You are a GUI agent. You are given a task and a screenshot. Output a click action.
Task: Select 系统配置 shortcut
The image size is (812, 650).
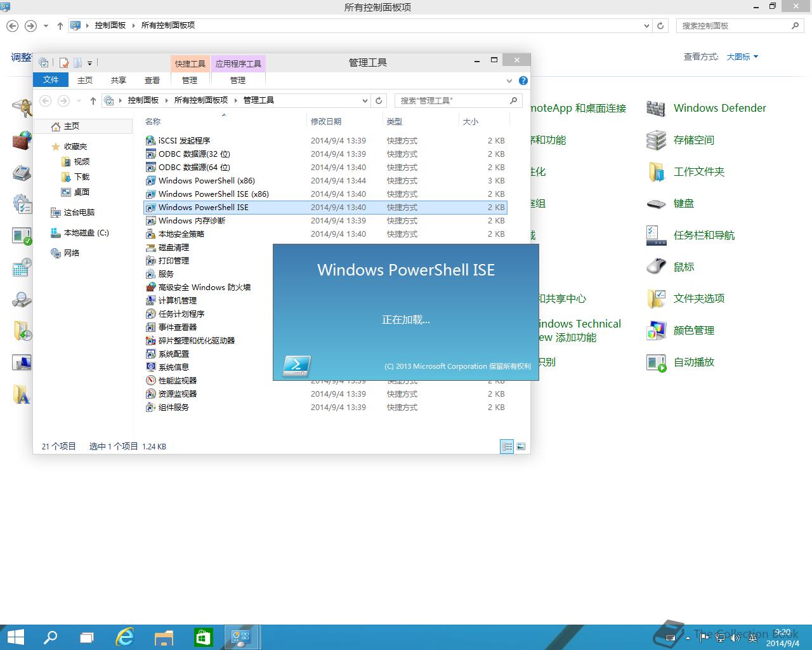point(167,354)
